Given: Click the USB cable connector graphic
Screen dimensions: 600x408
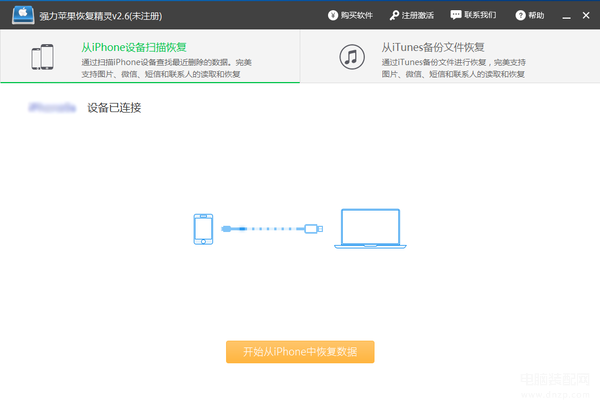Looking at the screenshot, I should [x=272, y=229].
